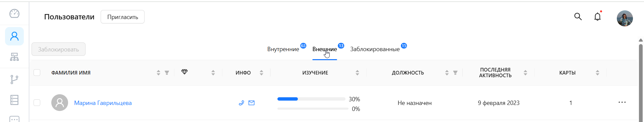Open the organization structure icon in sidebar
Image resolution: width=644 pixels, height=122 pixels.
14,57
